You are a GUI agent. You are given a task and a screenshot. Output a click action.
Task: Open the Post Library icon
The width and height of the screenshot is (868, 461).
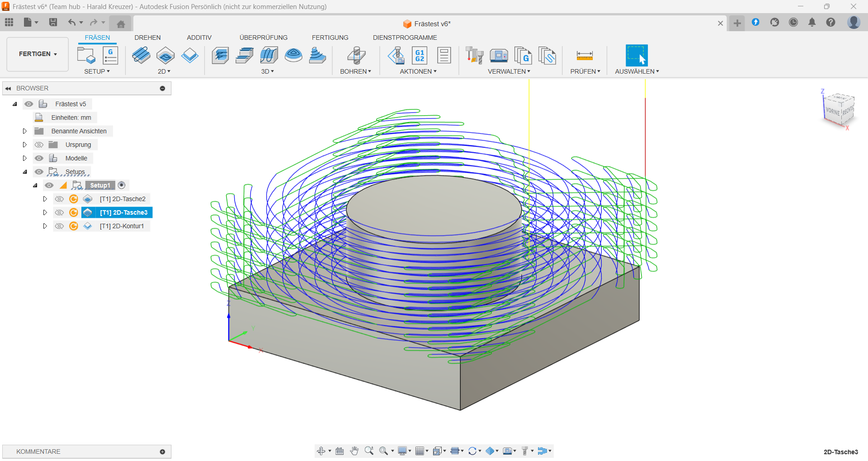pyautogui.click(x=523, y=56)
